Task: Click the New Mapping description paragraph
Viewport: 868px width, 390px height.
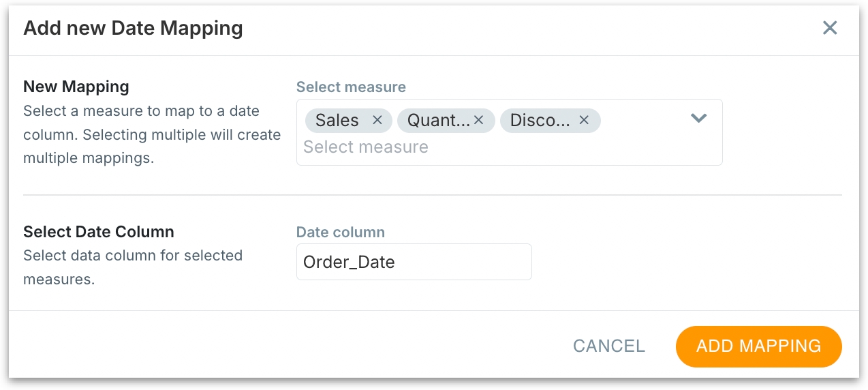Action: [152, 135]
